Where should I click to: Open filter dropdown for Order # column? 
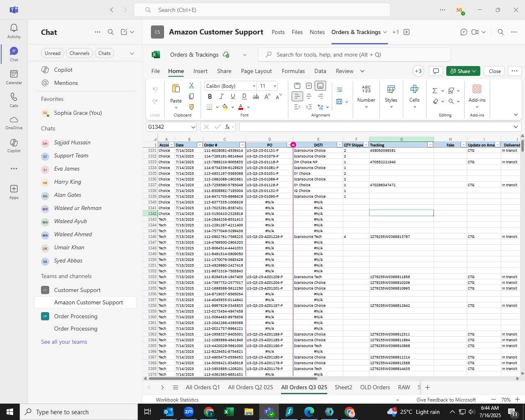[x=242, y=145]
